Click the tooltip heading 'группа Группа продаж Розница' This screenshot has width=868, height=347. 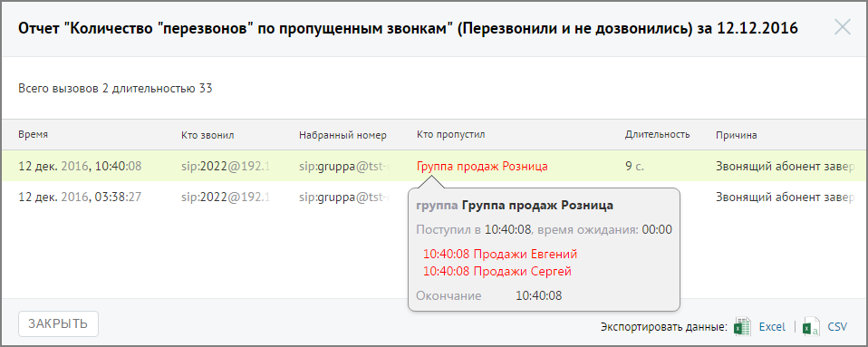point(515,206)
